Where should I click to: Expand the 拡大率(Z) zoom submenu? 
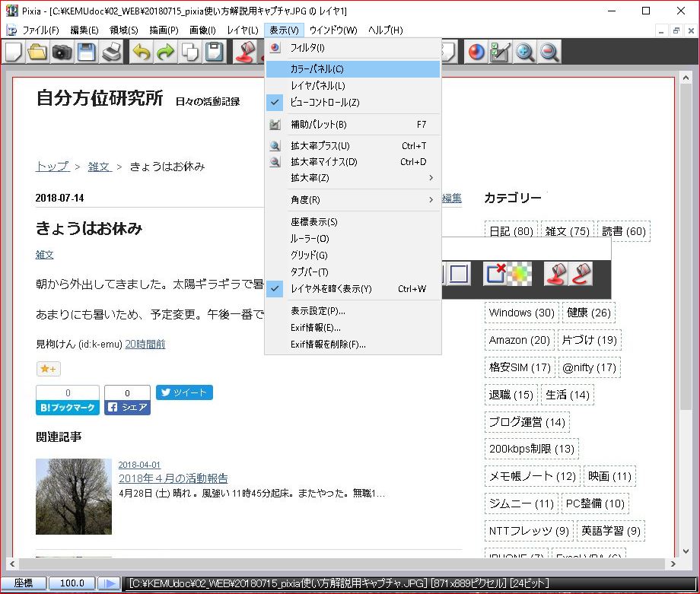click(x=353, y=178)
